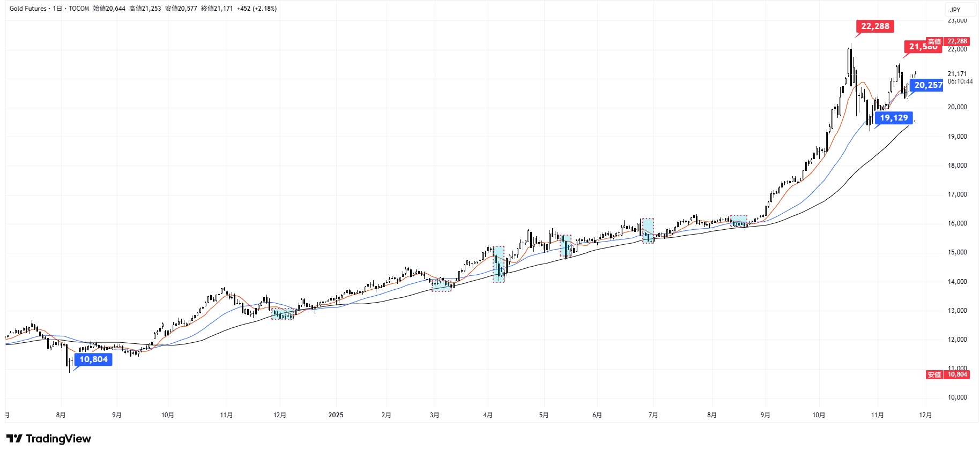Click the blue 19,129 price callout

point(894,118)
